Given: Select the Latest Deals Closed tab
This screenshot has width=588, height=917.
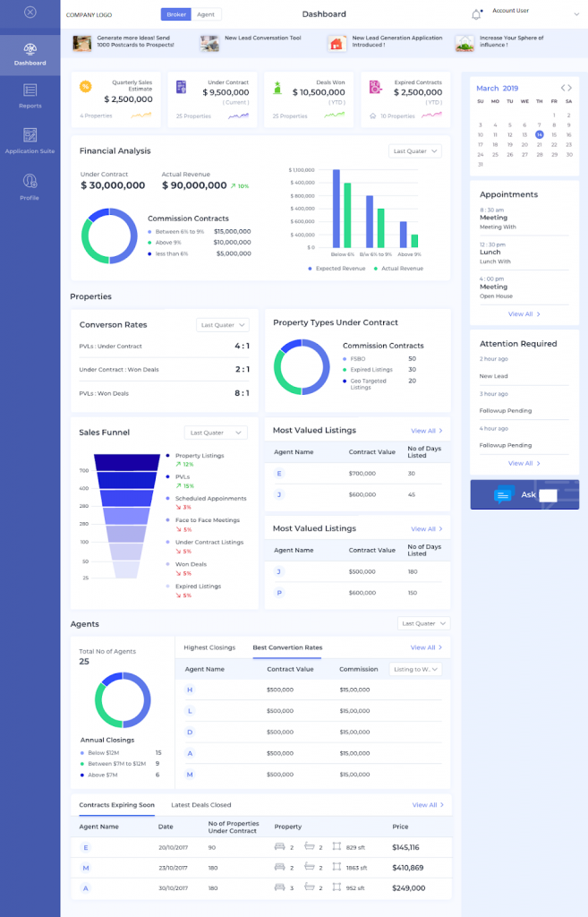Looking at the screenshot, I should (201, 805).
